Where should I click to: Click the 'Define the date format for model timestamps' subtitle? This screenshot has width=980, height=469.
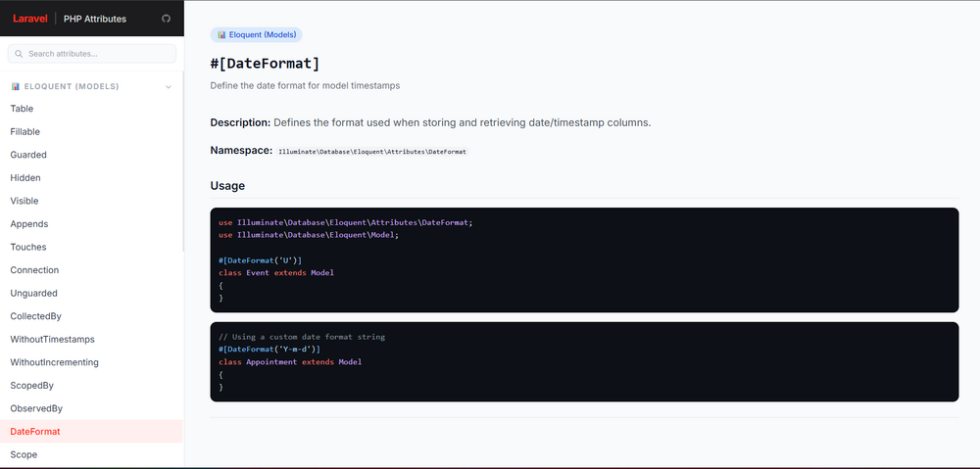[x=305, y=85]
